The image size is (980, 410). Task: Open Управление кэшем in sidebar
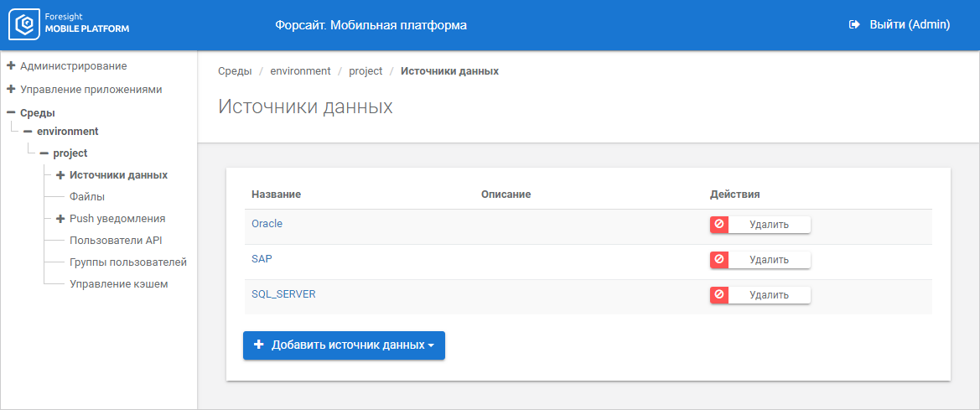pyautogui.click(x=119, y=284)
